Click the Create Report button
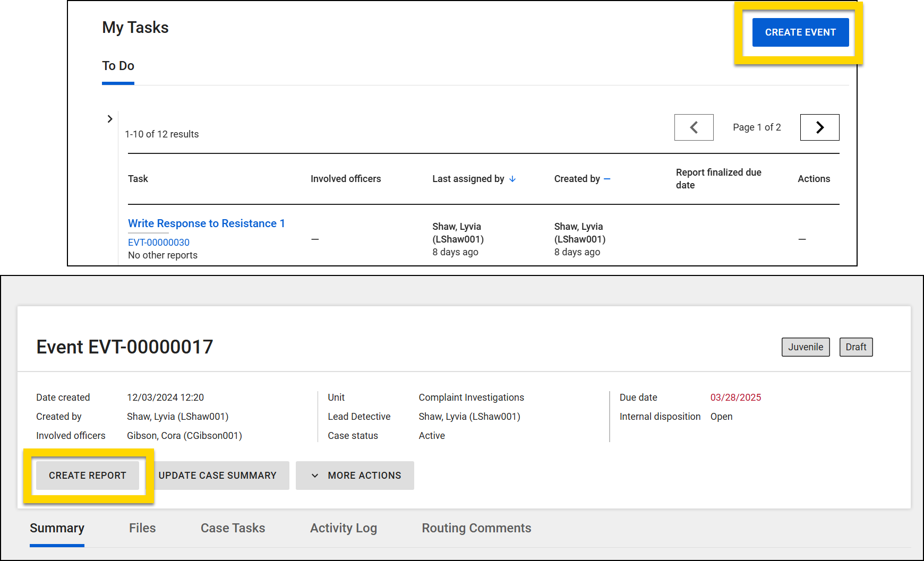 coord(87,475)
